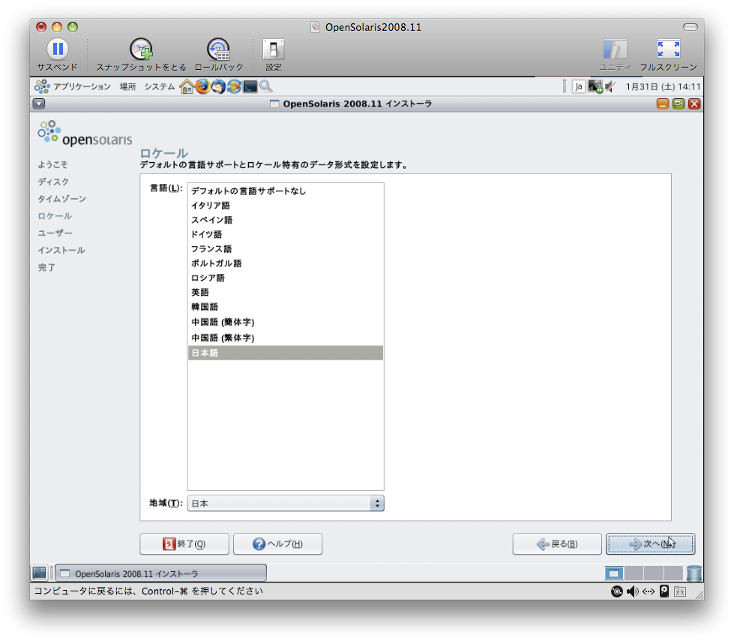Click the volume icon in panel tray

tap(609, 87)
